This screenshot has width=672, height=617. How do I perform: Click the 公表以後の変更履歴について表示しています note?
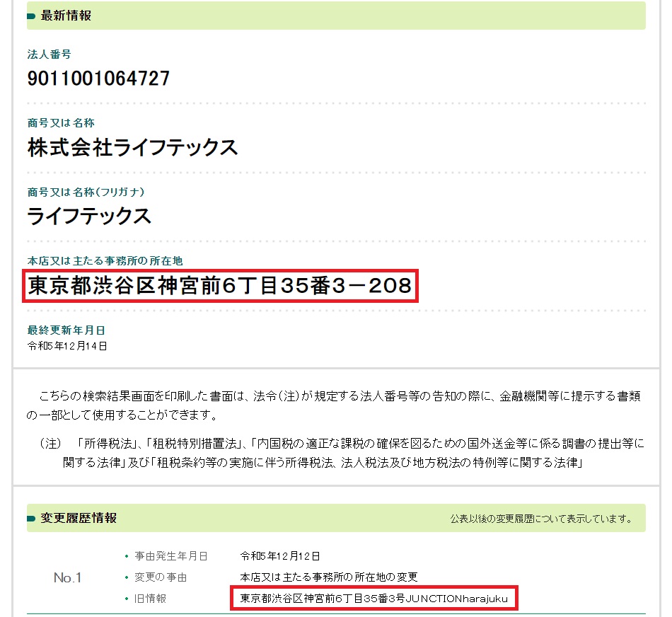542,519
